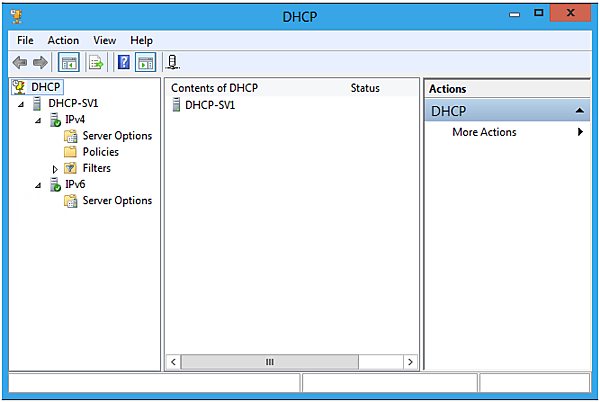Select DHCP-SV1 label in the tree

pos(73,103)
